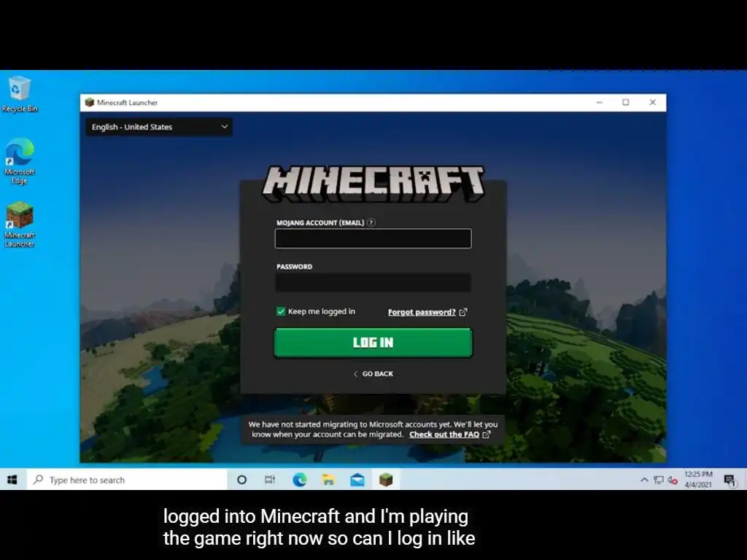This screenshot has width=747, height=560.
Task: Open the network status tray icon
Action: (659, 480)
